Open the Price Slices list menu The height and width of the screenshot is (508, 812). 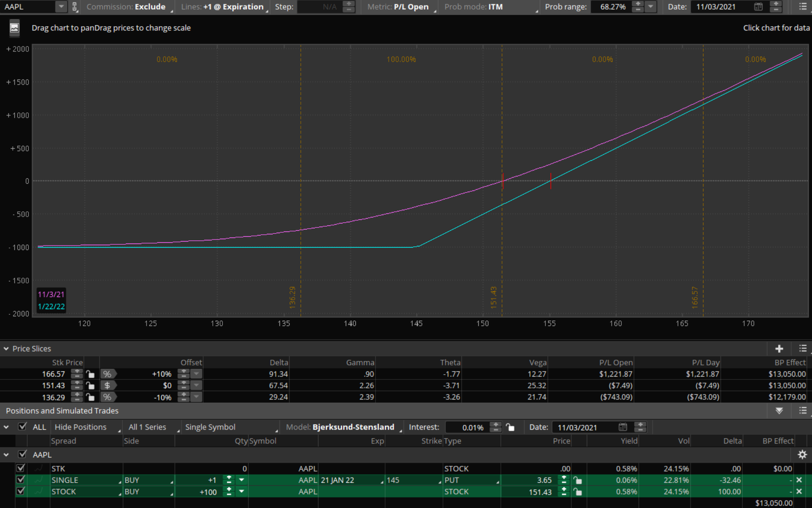coord(803,348)
